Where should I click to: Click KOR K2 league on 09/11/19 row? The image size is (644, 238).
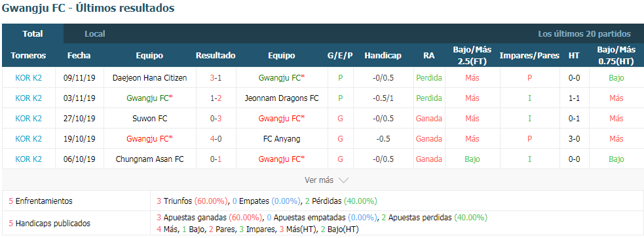28,77
